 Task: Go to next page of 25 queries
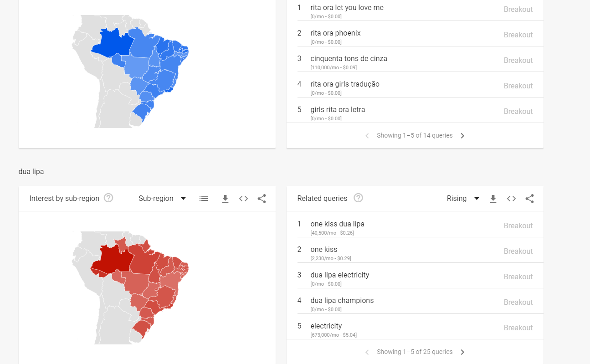tap(462, 352)
